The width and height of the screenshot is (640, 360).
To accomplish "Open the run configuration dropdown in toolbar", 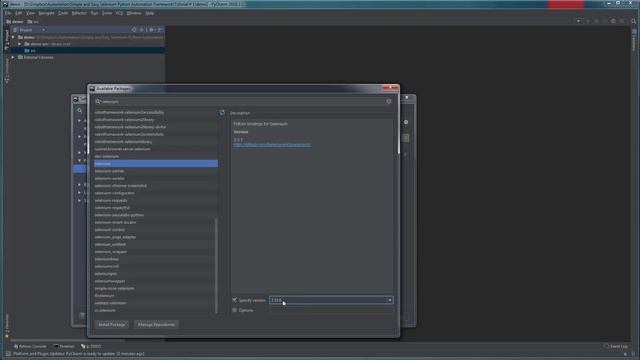I will click(x=578, y=21).
